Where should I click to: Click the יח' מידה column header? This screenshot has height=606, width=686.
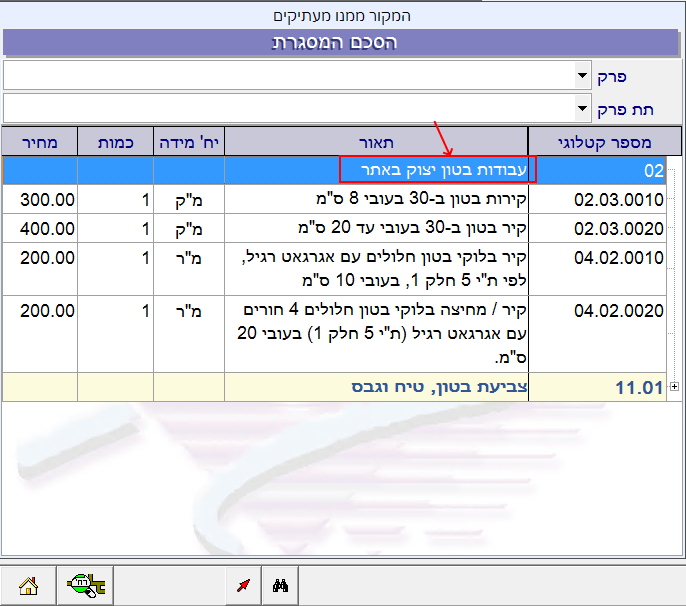pos(189,142)
